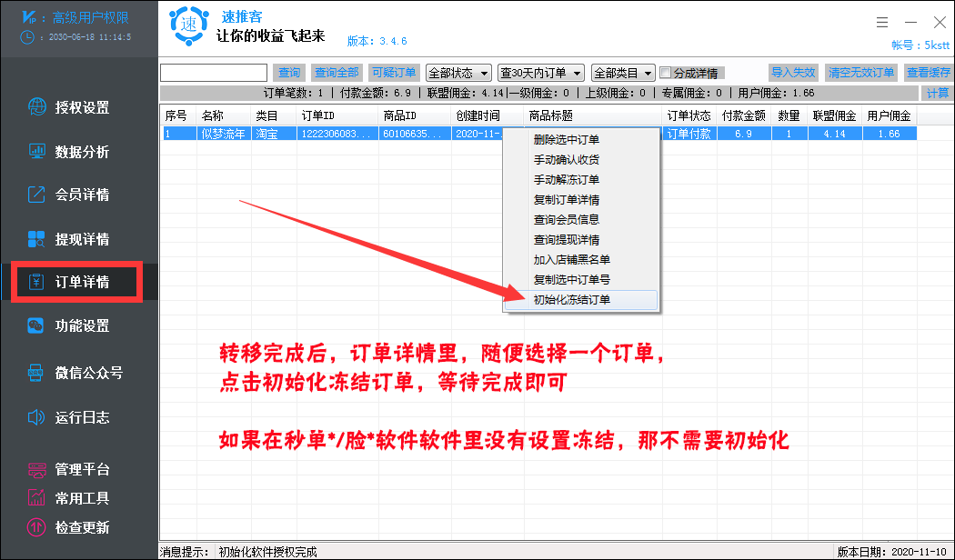Open the 全部类目 dropdown

coord(623,73)
